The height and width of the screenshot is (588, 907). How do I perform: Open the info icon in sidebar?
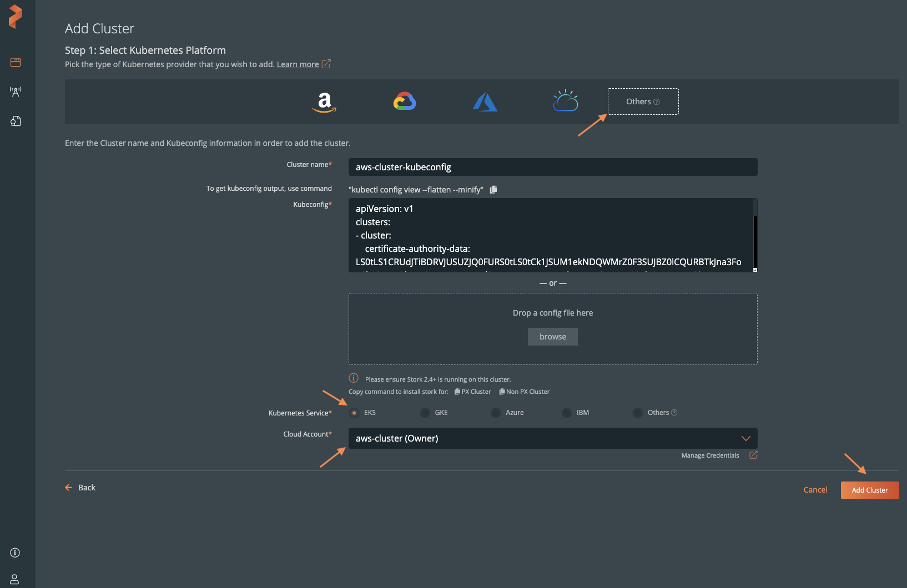click(15, 552)
